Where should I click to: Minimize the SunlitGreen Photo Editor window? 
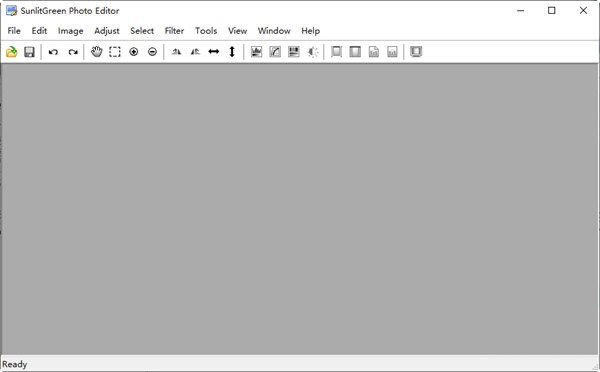coord(520,11)
